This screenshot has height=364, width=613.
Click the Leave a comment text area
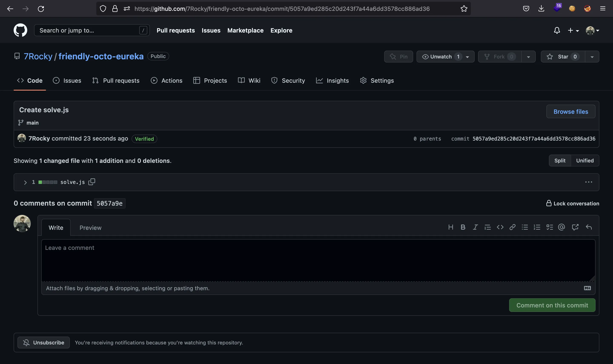click(x=318, y=260)
